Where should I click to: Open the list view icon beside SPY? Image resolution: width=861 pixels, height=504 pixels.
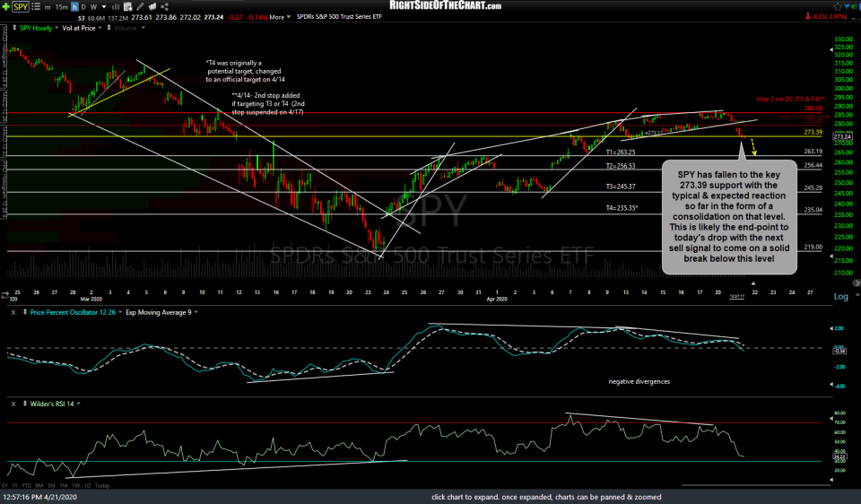coord(36,6)
